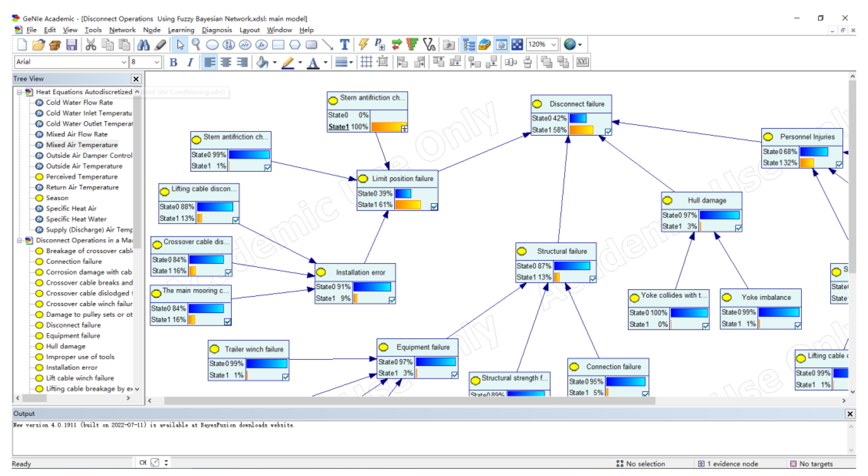The image size is (868, 476).
Task: Collapse the Heat Equations Autodiscretized tree node
Action: [x=20, y=92]
